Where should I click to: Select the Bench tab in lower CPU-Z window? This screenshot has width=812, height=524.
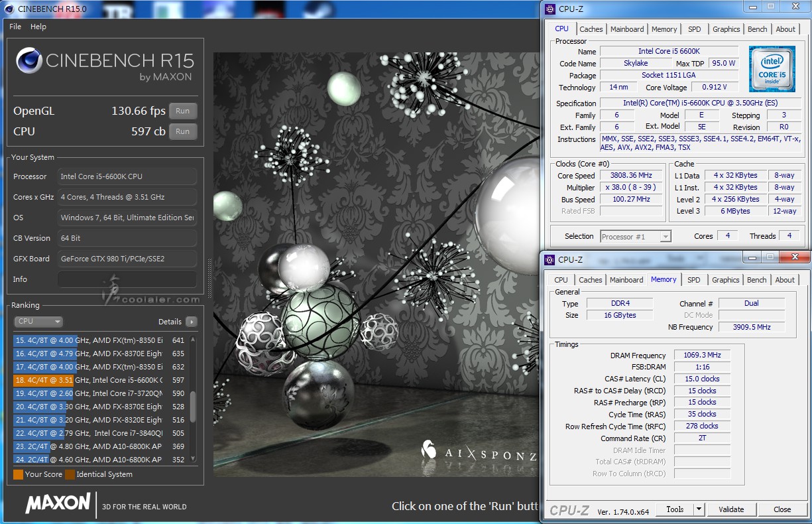pos(757,280)
